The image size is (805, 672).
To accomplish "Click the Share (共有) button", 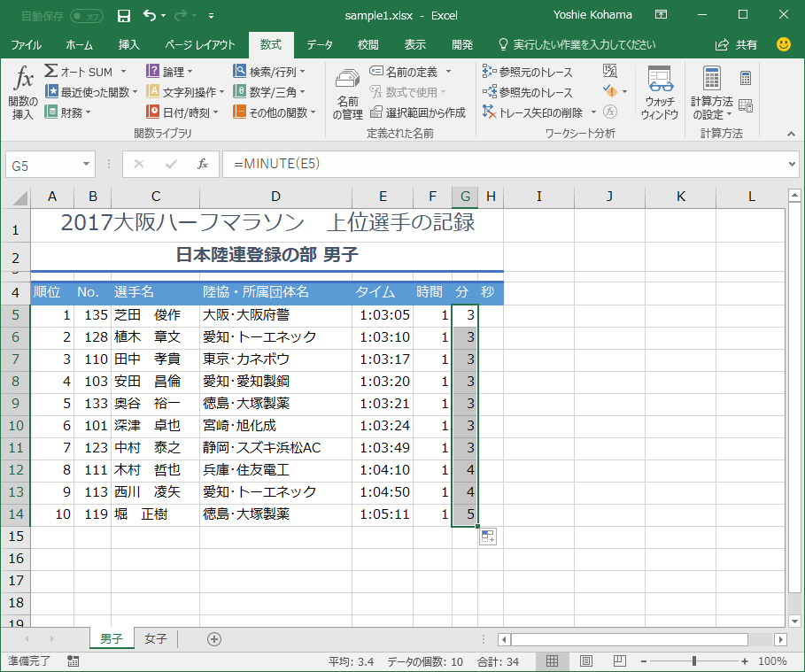I will [737, 44].
